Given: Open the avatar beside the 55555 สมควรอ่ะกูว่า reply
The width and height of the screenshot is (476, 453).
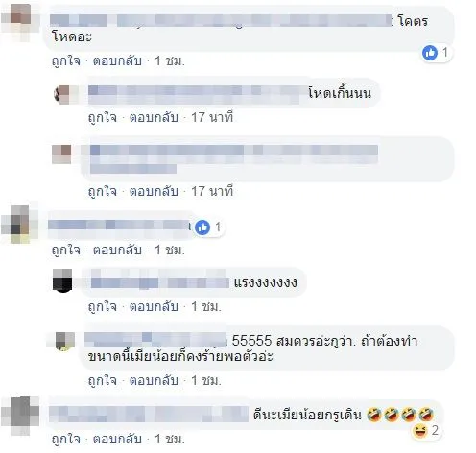Looking at the screenshot, I should pos(64,342).
